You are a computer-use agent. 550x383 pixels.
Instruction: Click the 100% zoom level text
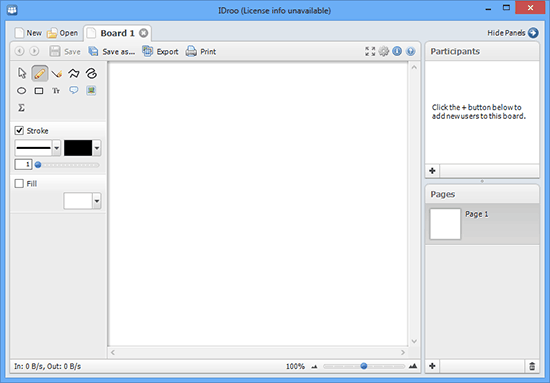(x=295, y=367)
